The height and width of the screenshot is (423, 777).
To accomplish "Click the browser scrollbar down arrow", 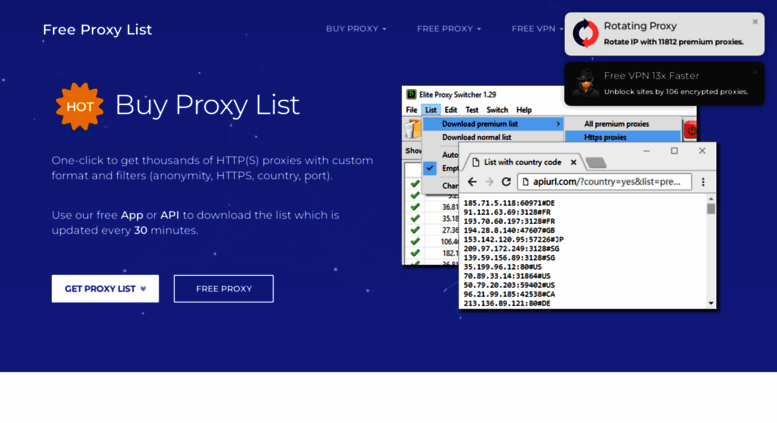I will click(x=711, y=303).
